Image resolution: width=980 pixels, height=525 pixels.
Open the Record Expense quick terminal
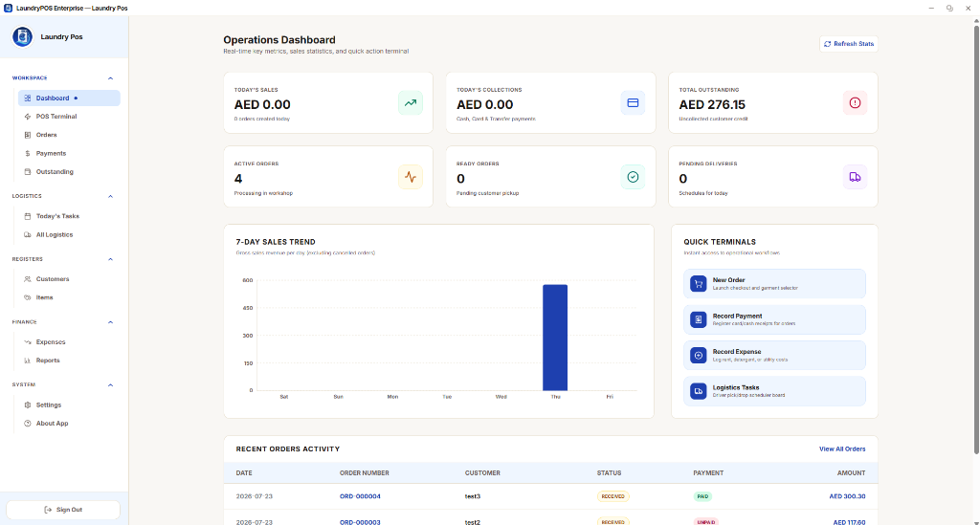point(774,355)
